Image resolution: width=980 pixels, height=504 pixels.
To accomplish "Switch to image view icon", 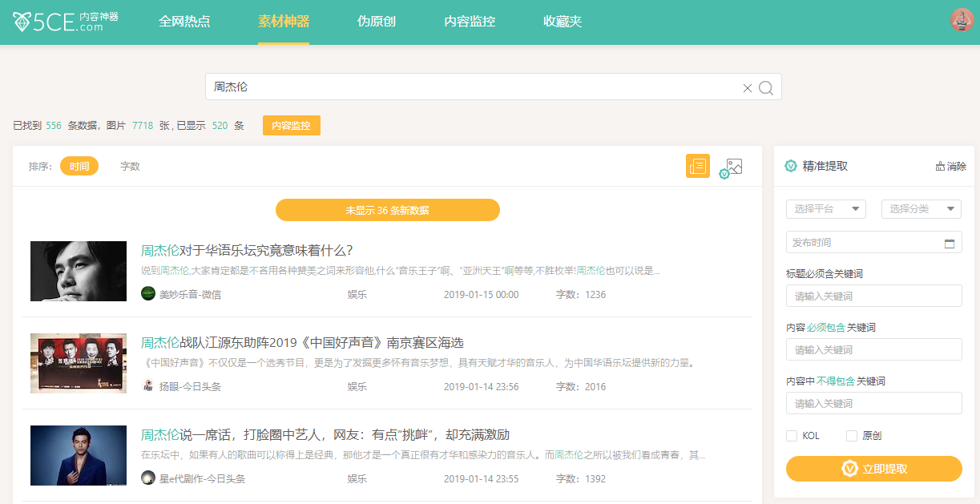I will point(733,167).
